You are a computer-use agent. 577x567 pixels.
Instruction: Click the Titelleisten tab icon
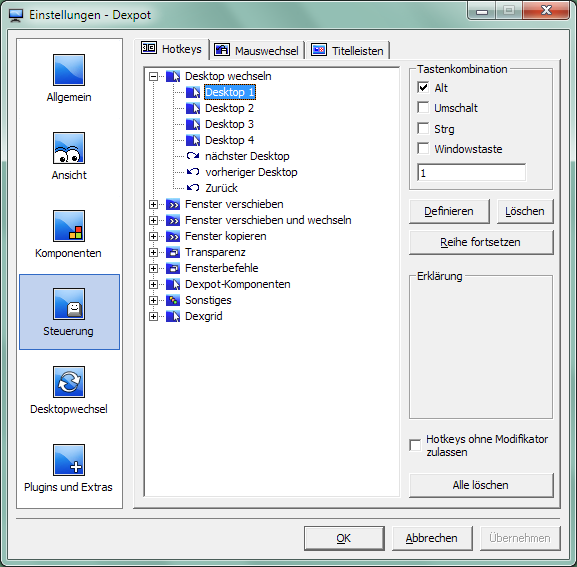pyautogui.click(x=319, y=50)
